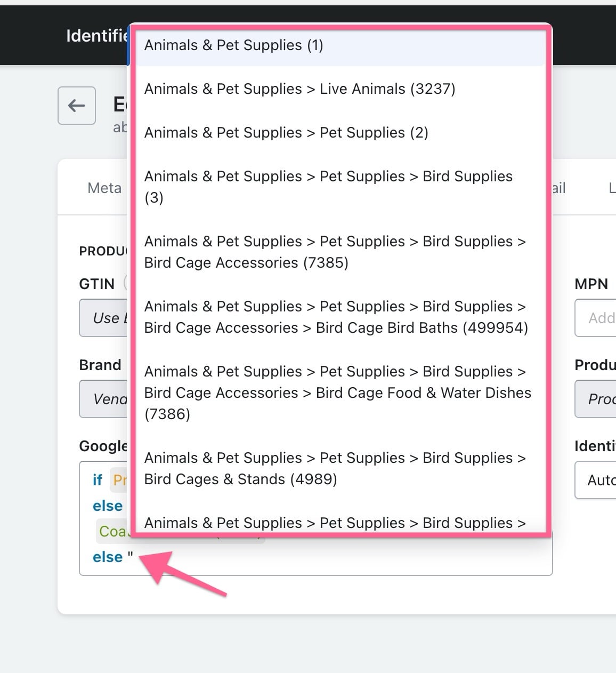
Task: Click the empty quote after else
Action: pyautogui.click(x=130, y=557)
